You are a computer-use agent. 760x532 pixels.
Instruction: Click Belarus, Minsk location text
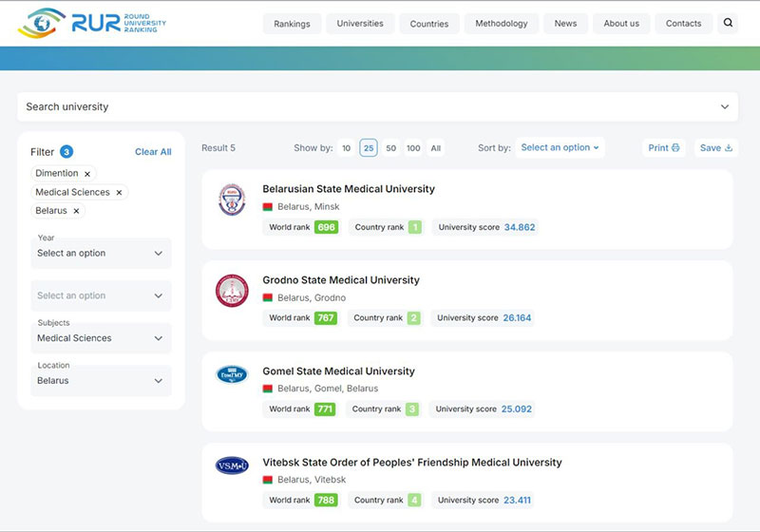[308, 207]
